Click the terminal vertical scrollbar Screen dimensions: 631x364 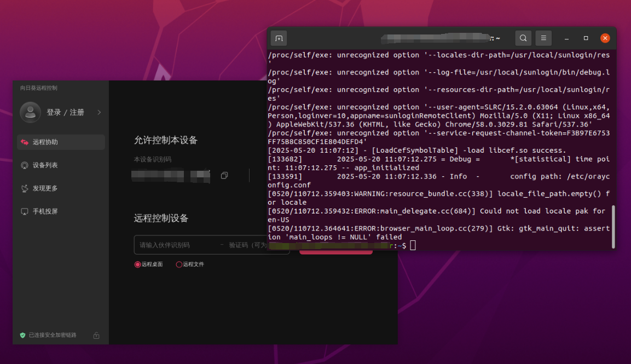click(613, 226)
